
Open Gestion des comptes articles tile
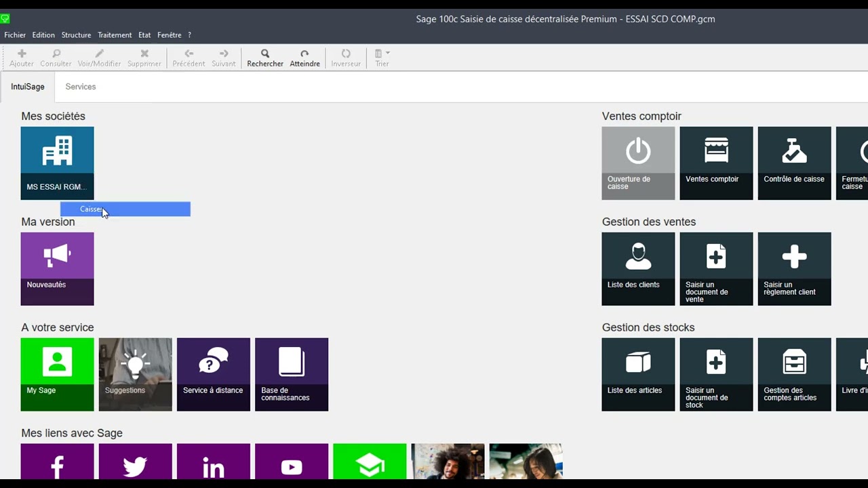pyautogui.click(x=794, y=375)
